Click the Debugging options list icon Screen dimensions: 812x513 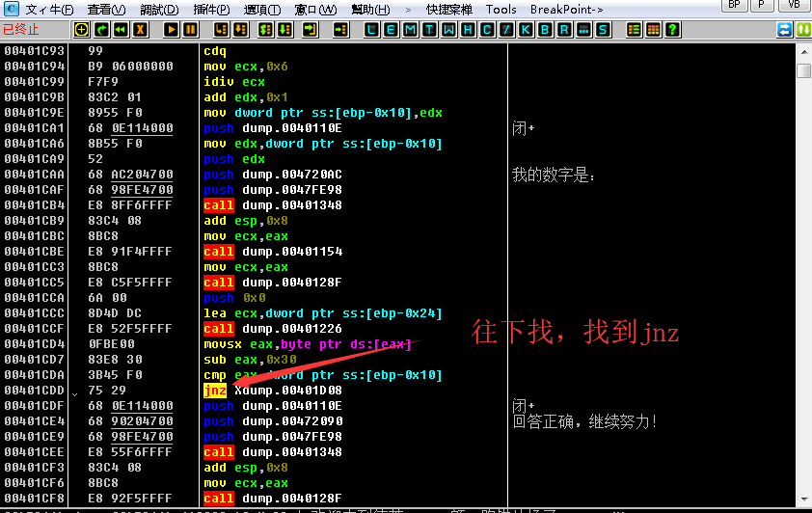pos(634,30)
